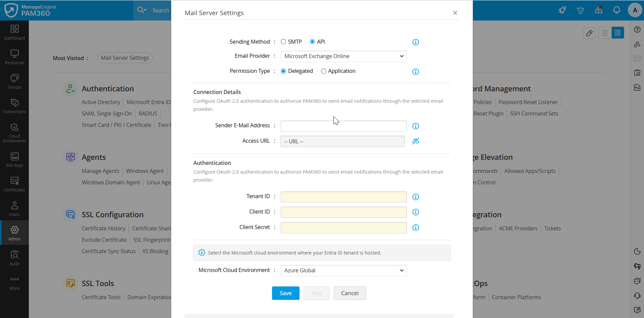644x318 pixels.
Task: Choose Delegated permission type
Action: (x=283, y=71)
